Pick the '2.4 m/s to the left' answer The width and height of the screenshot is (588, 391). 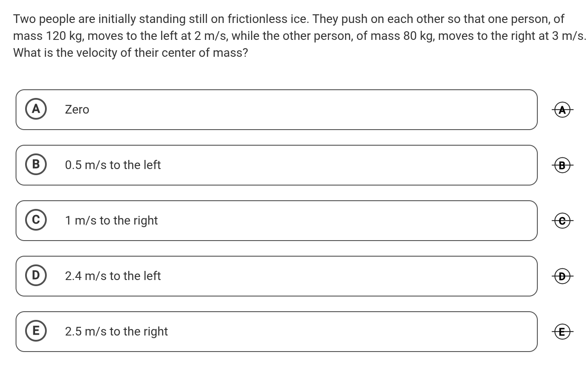[x=113, y=276]
